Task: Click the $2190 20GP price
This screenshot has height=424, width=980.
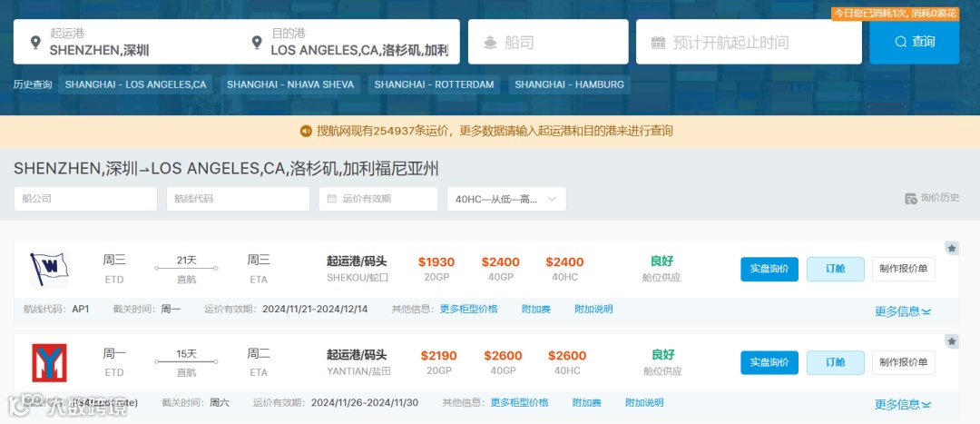Action: (x=439, y=356)
